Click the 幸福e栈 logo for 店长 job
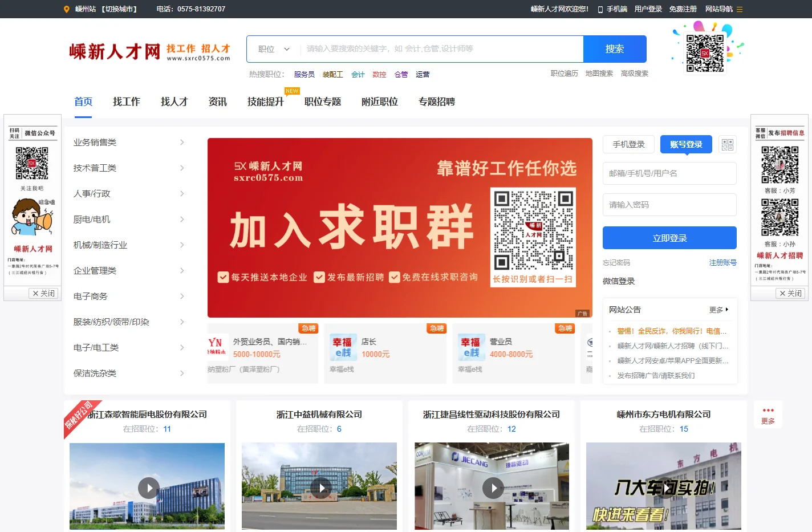 point(343,347)
